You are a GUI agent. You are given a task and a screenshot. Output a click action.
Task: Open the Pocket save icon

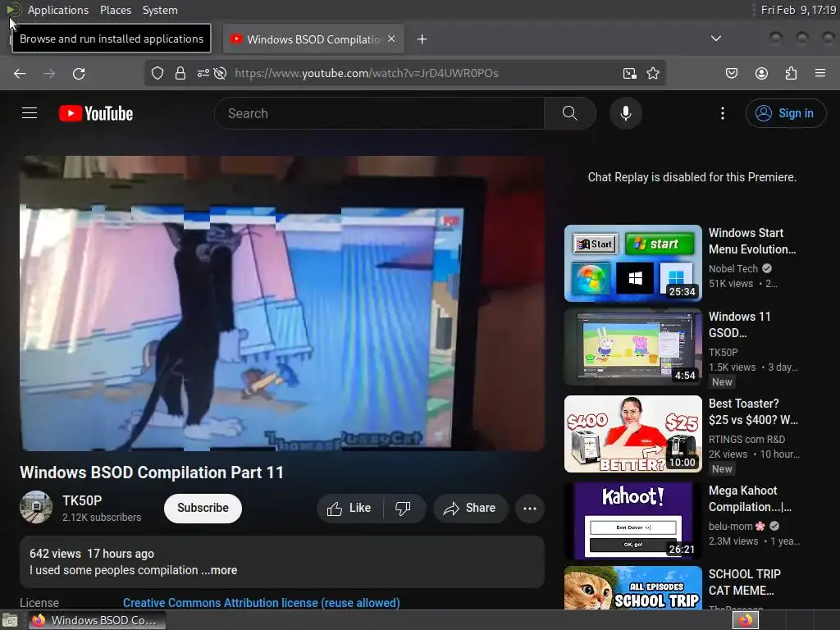pyautogui.click(x=731, y=73)
